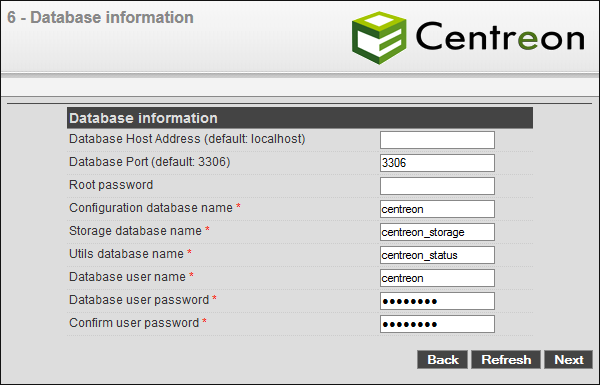Focus the Database Host Address field
Image resolution: width=600 pixels, height=385 pixels.
click(x=437, y=140)
